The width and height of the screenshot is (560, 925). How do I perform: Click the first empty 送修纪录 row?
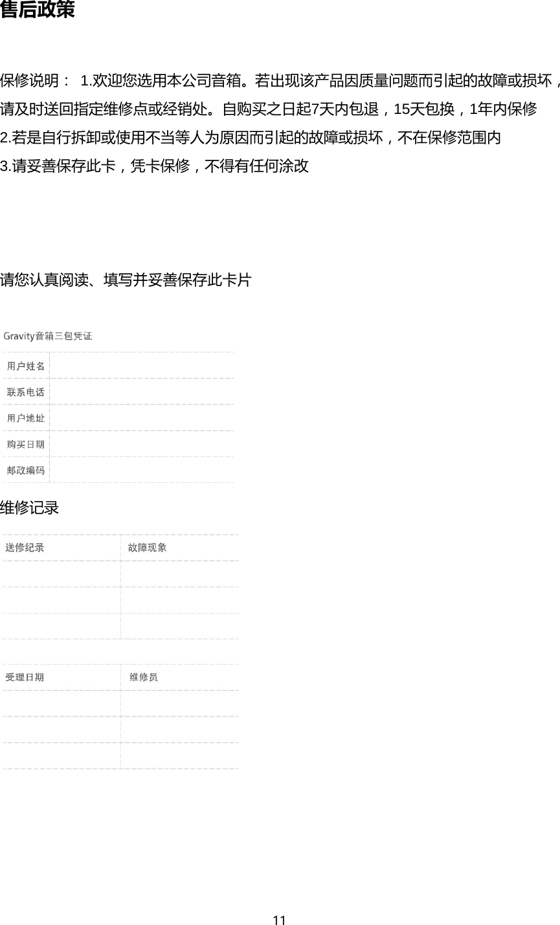pos(62,572)
